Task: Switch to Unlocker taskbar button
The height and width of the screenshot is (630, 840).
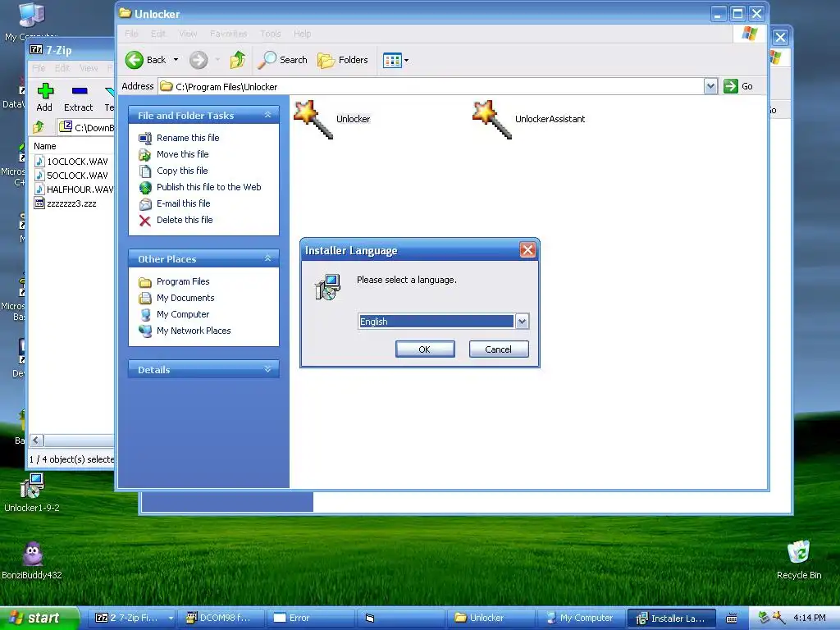Action: [x=491, y=618]
